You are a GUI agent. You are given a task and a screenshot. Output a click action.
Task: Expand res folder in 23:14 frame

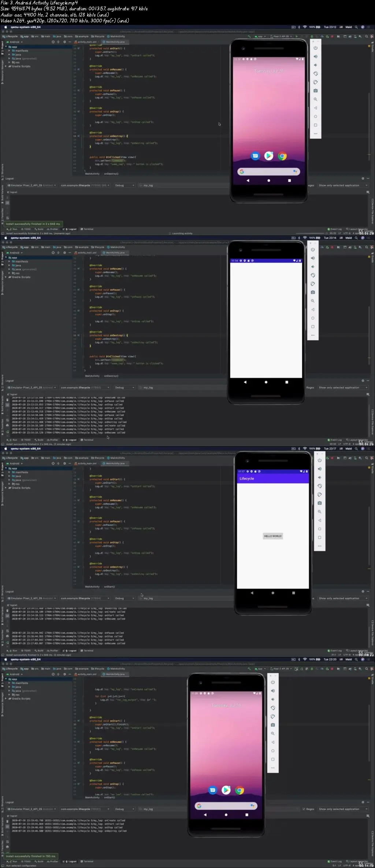coord(10,273)
